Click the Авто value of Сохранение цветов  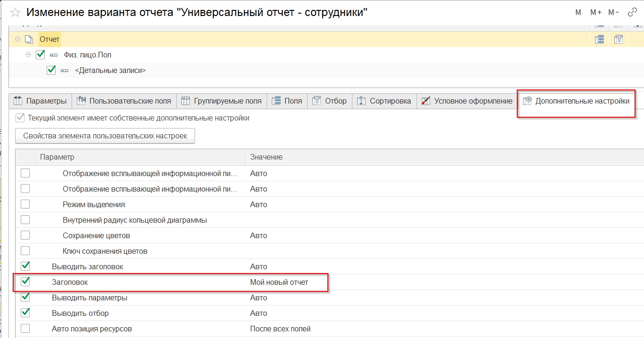click(x=259, y=235)
